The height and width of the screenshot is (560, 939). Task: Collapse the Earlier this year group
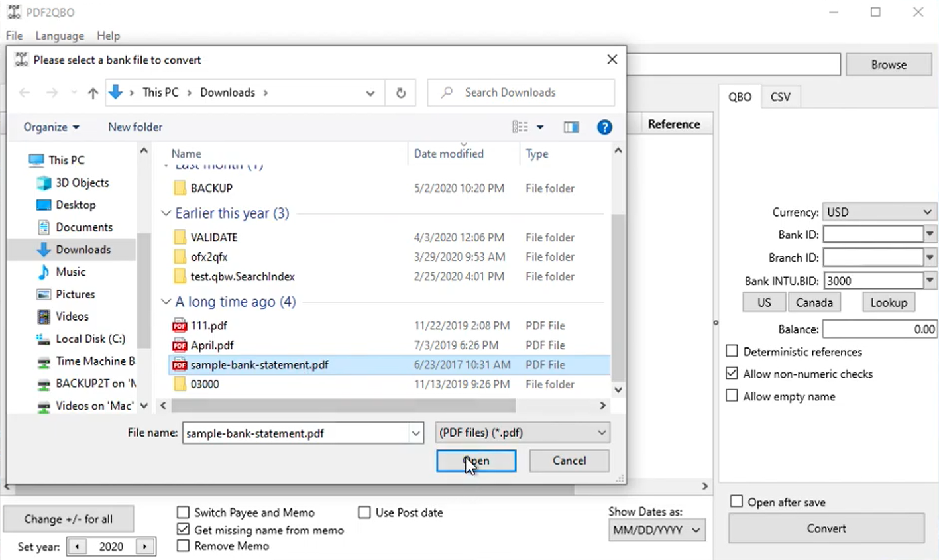(166, 213)
